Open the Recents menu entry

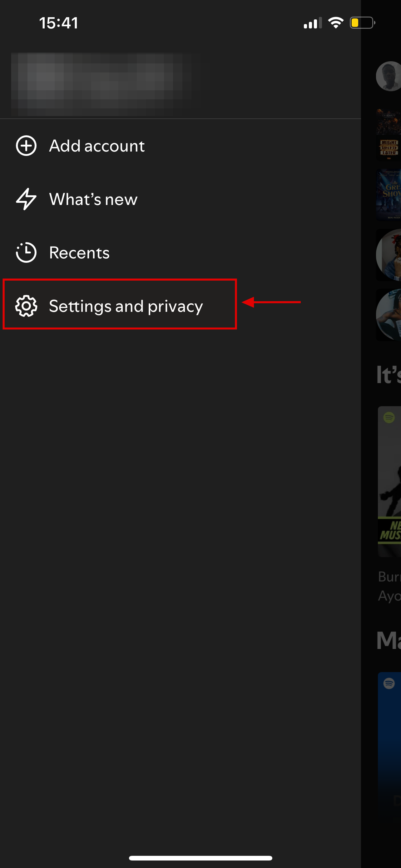pos(79,252)
